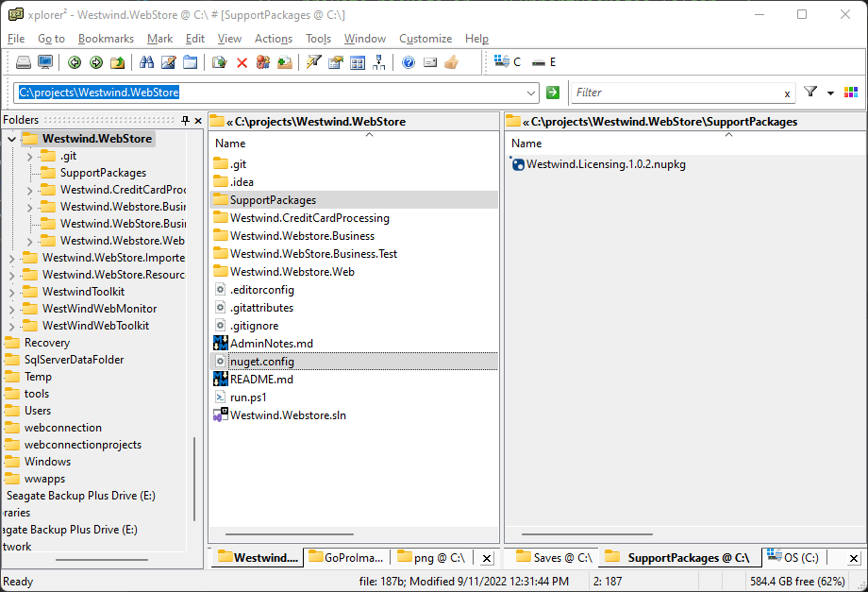The width and height of the screenshot is (868, 592).
Task: Open the filter options dropdown arrow
Action: click(x=830, y=93)
